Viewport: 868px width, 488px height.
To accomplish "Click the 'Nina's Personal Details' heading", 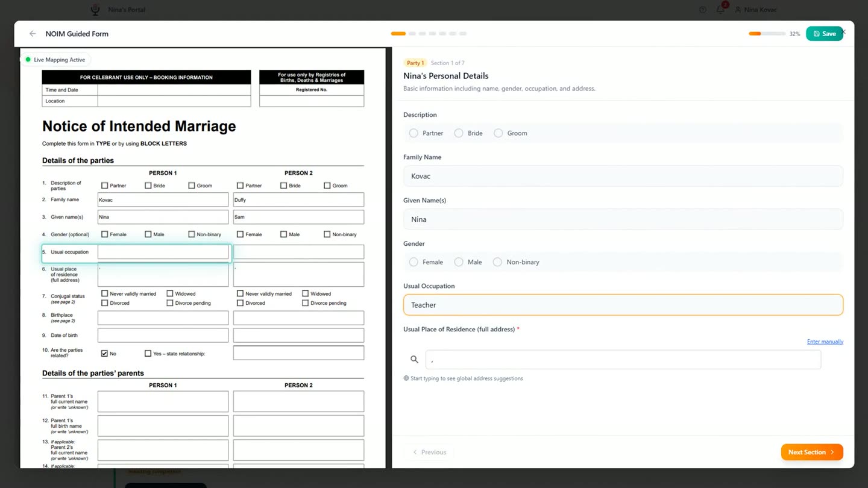I will coord(446,76).
